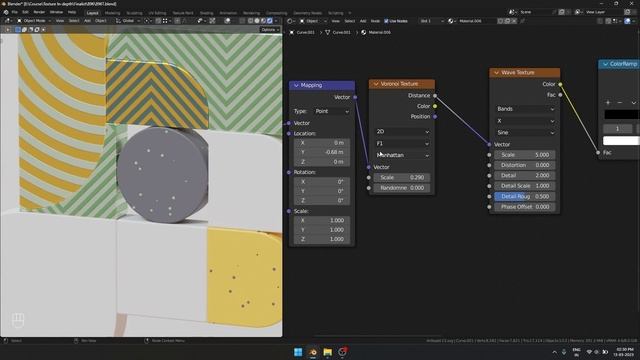640x360 pixels.
Task: Collapse the ColorRamp node
Action: click(605, 64)
